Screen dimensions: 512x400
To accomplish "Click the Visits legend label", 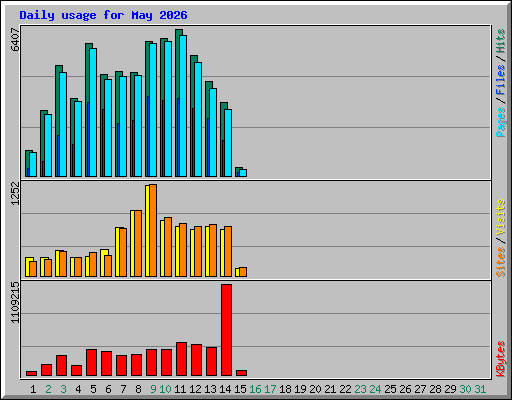I will [x=501, y=217].
